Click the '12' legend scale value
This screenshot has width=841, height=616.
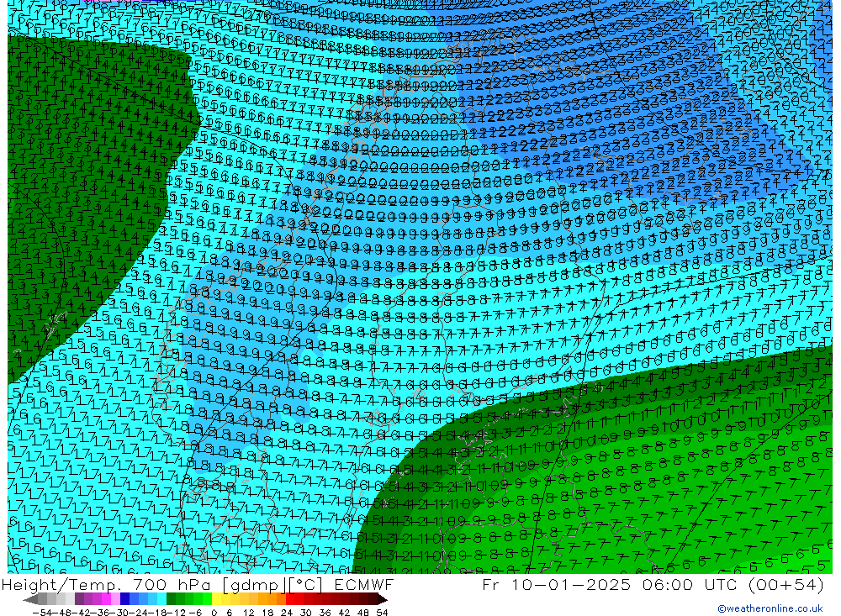pyautogui.click(x=248, y=613)
